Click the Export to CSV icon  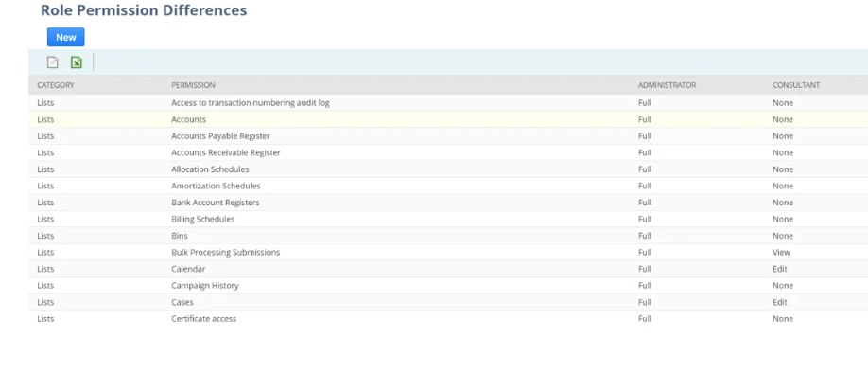pos(54,62)
